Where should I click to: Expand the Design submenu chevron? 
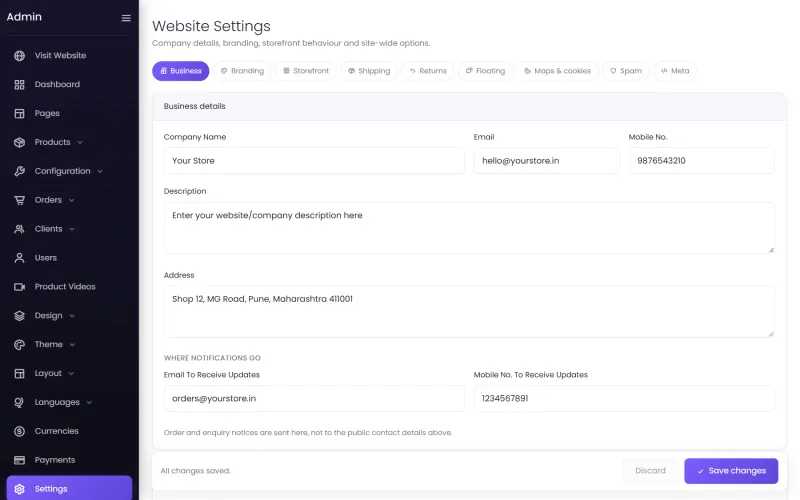[72, 316]
